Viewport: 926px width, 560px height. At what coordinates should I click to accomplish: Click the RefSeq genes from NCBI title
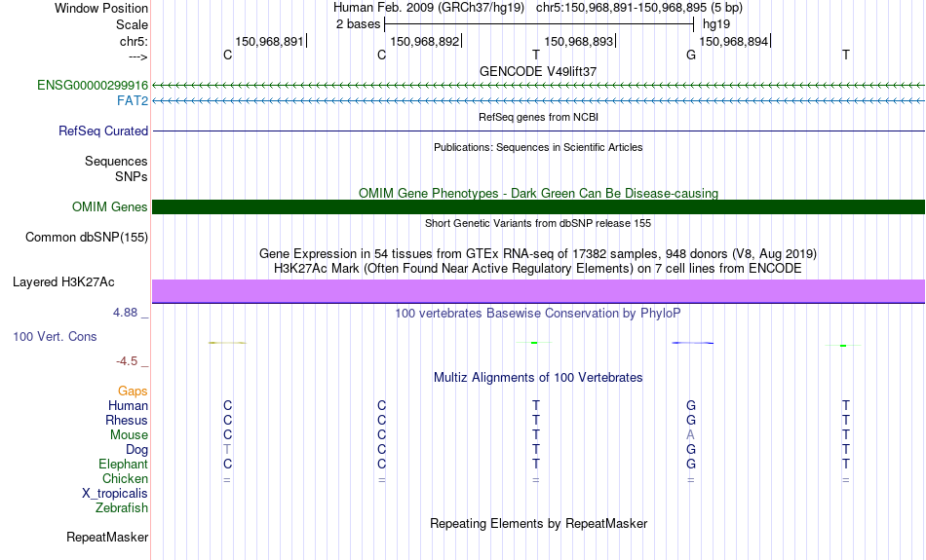point(538,117)
